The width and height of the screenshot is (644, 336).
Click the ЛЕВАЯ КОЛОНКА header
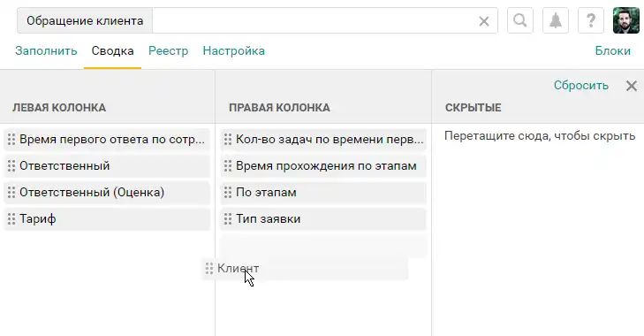point(59,108)
